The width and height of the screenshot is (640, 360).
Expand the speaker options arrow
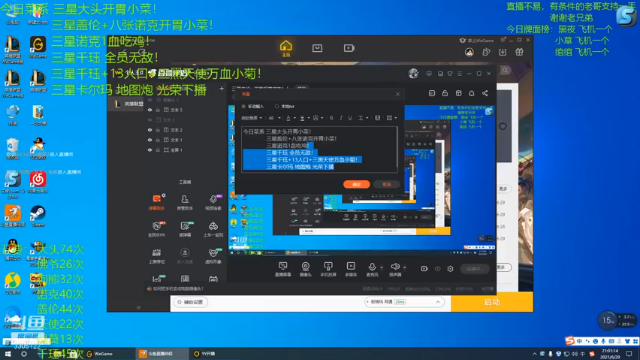click(404, 268)
